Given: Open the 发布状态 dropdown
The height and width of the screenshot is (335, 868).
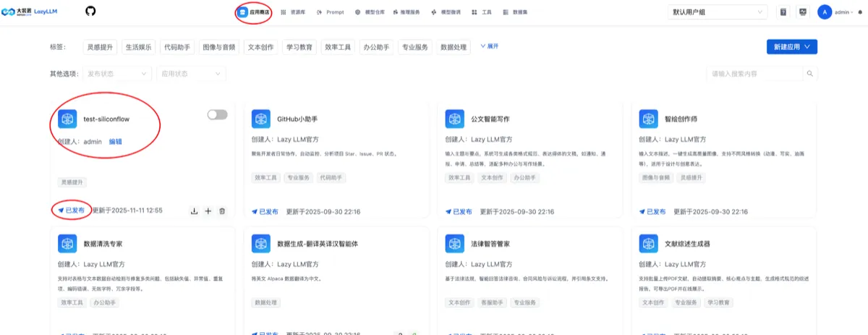Looking at the screenshot, I should (x=117, y=74).
